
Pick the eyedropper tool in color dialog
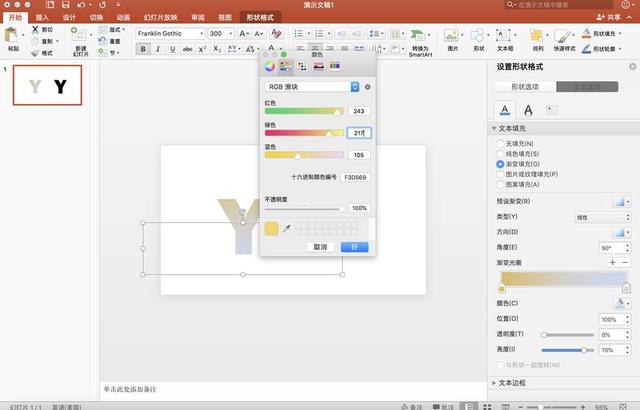coord(286,228)
